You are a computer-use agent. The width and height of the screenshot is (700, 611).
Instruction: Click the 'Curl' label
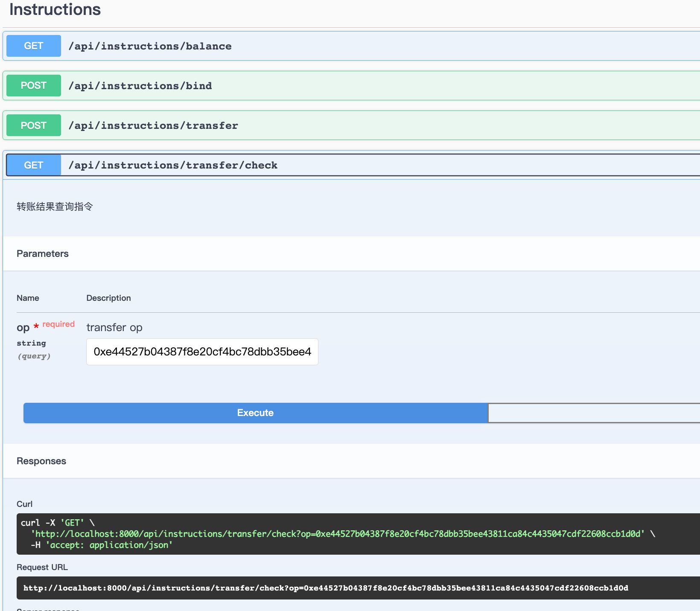point(24,504)
